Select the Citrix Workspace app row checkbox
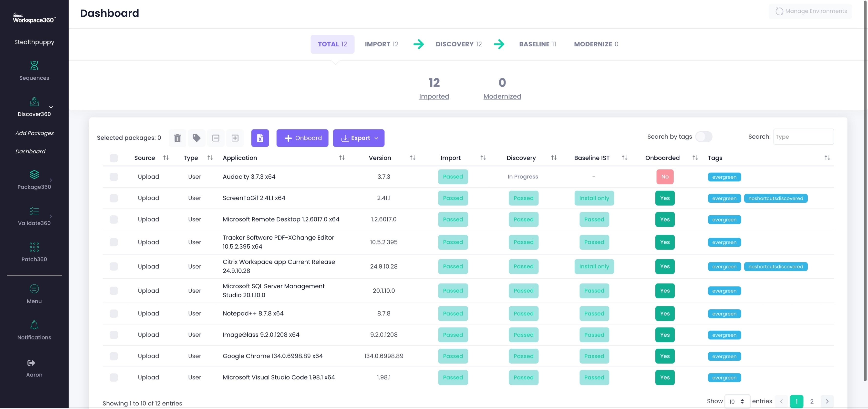 click(x=114, y=266)
